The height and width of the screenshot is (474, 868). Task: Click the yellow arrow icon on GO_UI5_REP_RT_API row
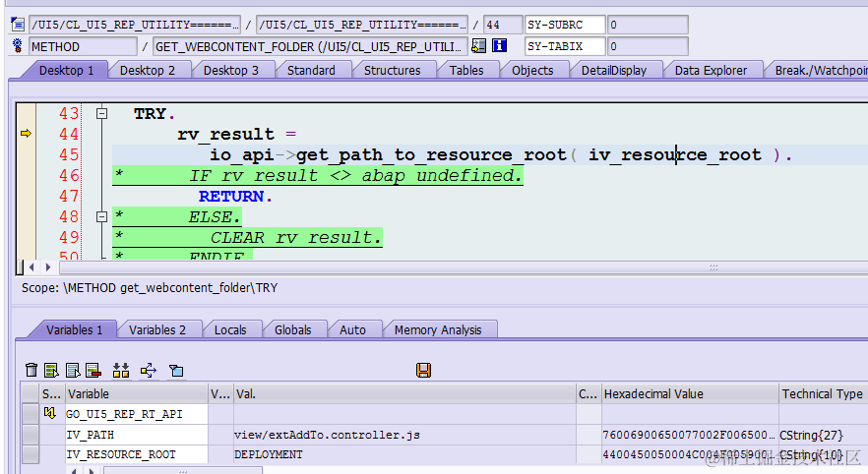tap(50, 413)
